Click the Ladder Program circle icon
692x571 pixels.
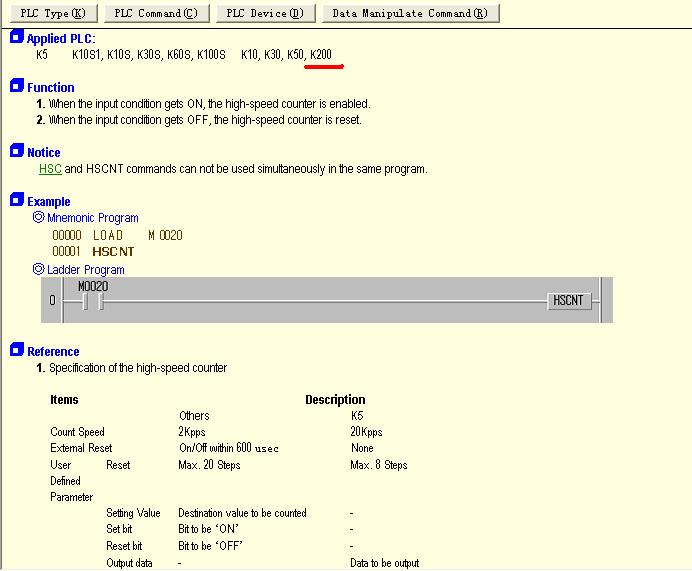coord(39,269)
